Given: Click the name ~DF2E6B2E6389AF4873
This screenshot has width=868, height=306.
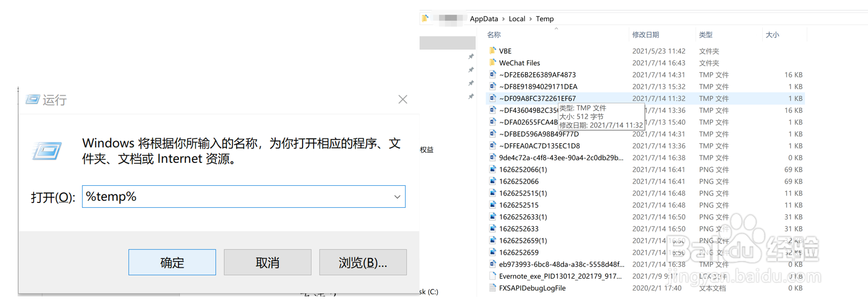Looking at the screenshot, I should pos(538,75).
